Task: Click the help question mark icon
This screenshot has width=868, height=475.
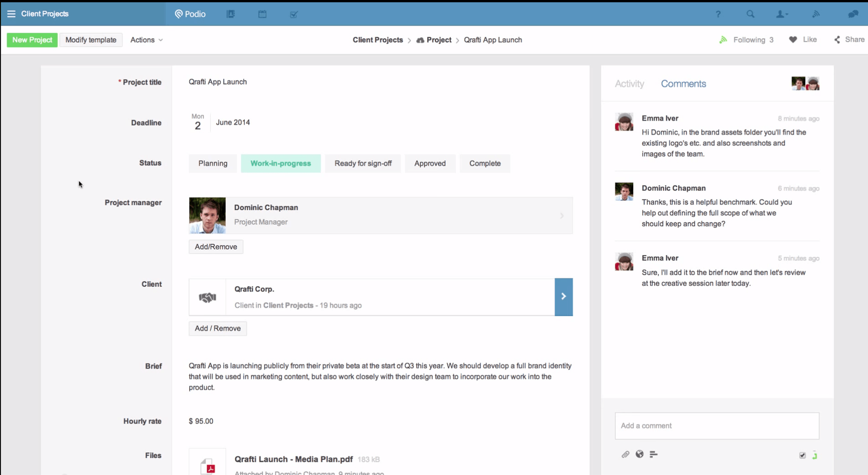Action: click(x=718, y=14)
